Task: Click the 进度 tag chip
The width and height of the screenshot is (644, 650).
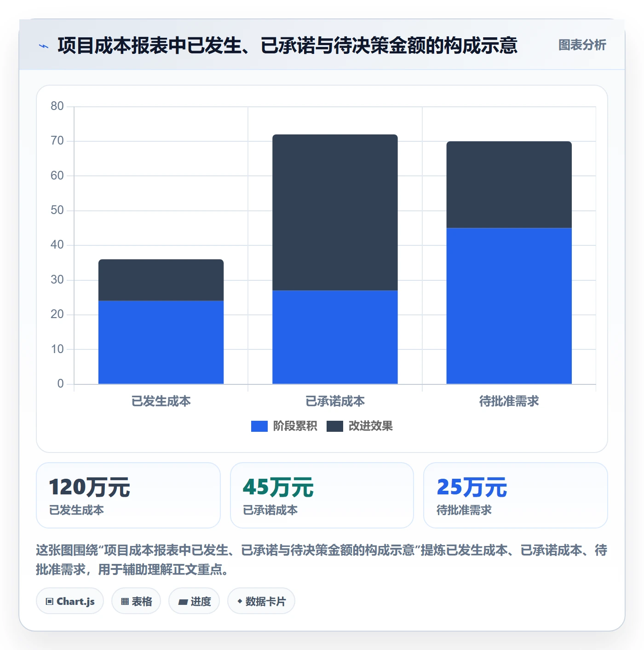Action: point(194,601)
